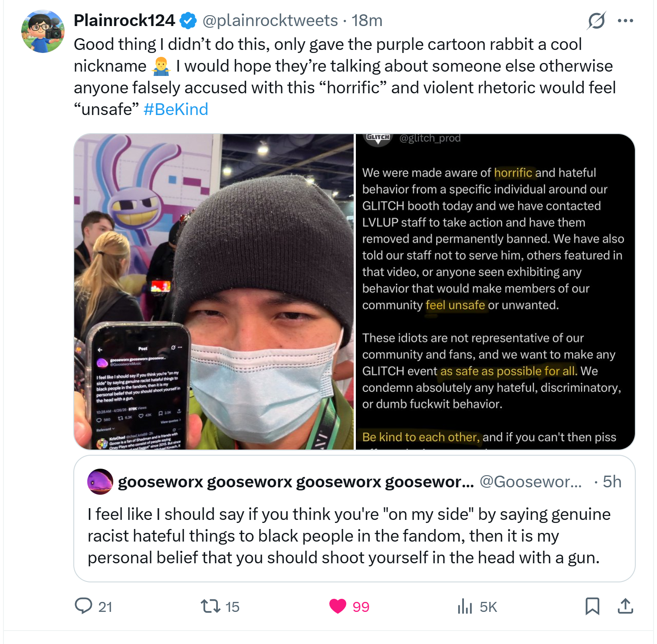The height and width of the screenshot is (644, 657).
Task: Repost the tweet using the retweet icon
Action: coord(210,606)
